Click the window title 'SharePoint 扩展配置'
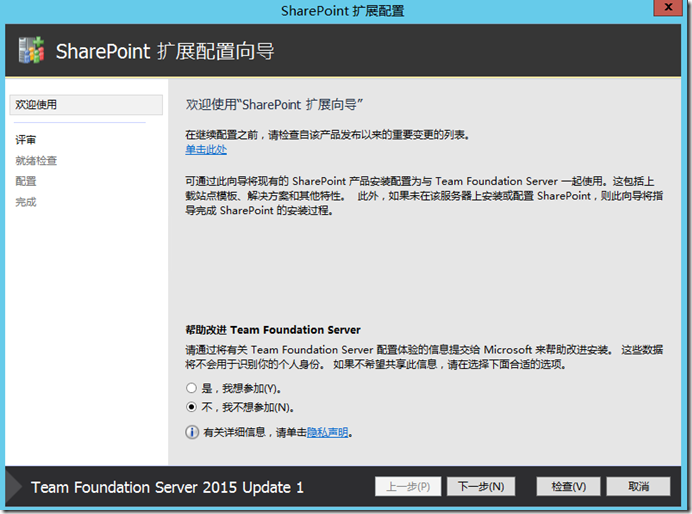Image resolution: width=692 pixels, height=514 pixels. pos(342,11)
